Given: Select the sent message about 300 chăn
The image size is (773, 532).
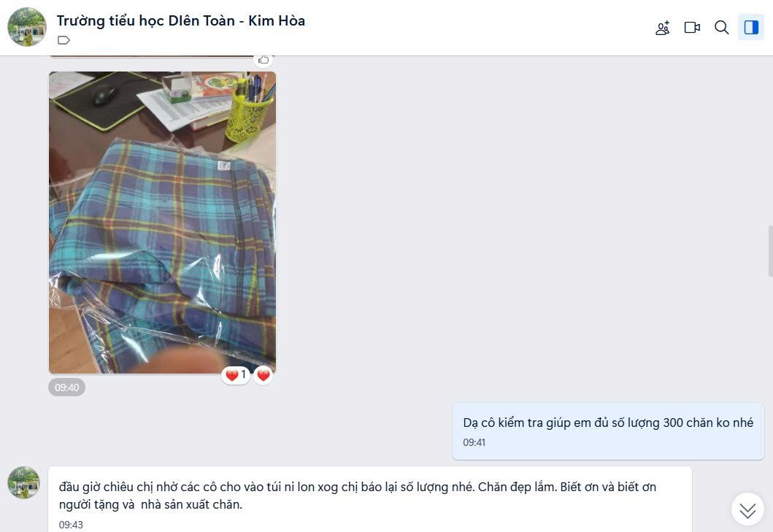Looking at the screenshot, I should point(608,431).
